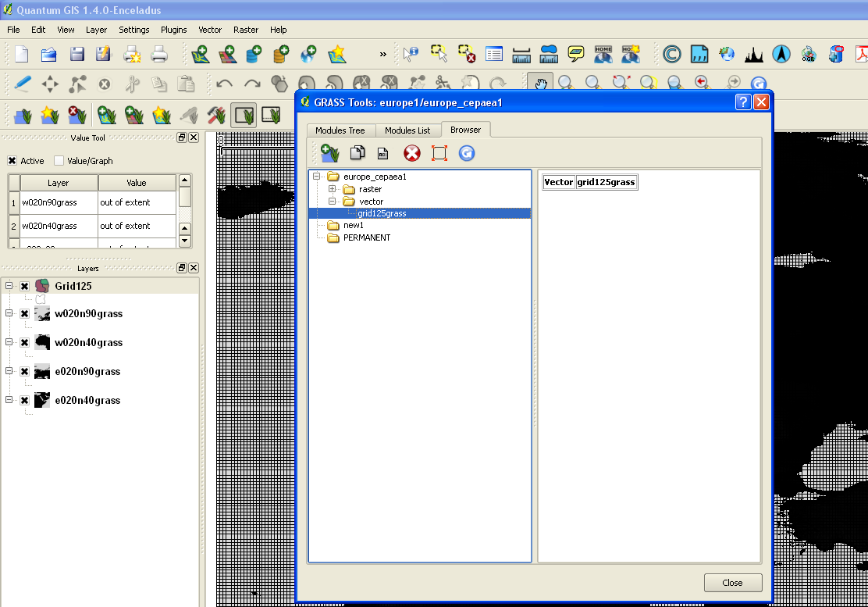Viewport: 868px width, 607px height.
Task: Expand the raster folder in tree
Action: tap(333, 189)
